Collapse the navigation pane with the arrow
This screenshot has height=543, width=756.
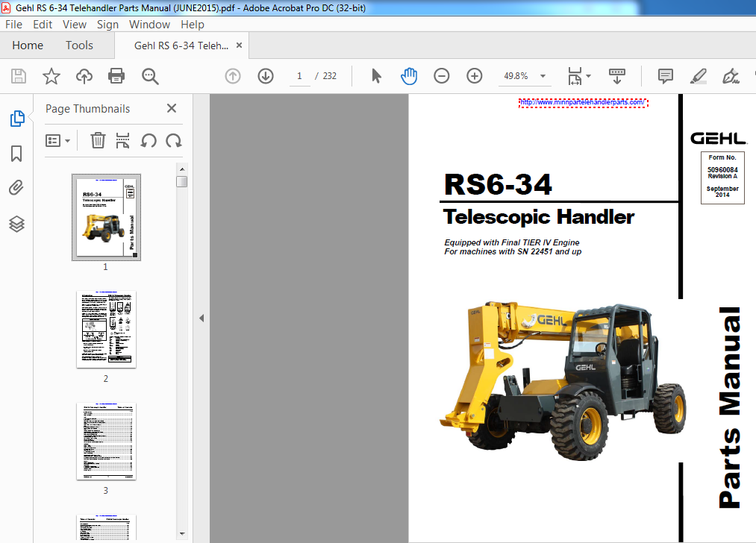coord(202,318)
